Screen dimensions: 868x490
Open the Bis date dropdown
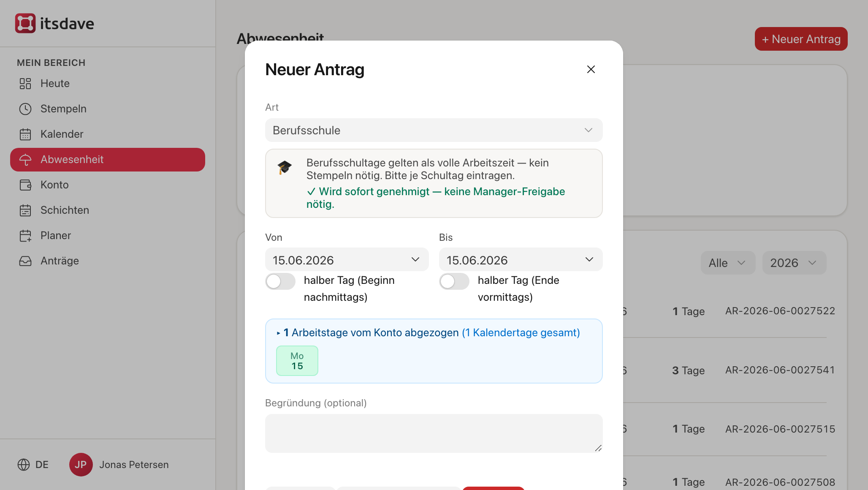click(521, 259)
